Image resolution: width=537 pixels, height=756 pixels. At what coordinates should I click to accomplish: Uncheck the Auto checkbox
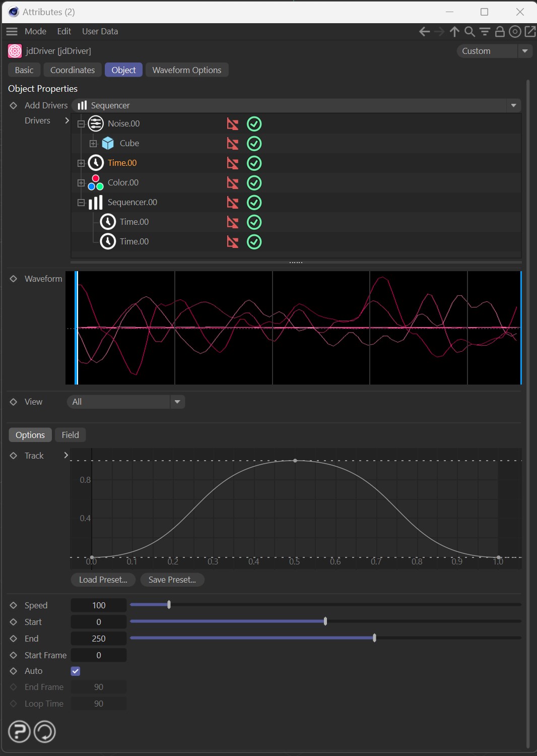[76, 671]
